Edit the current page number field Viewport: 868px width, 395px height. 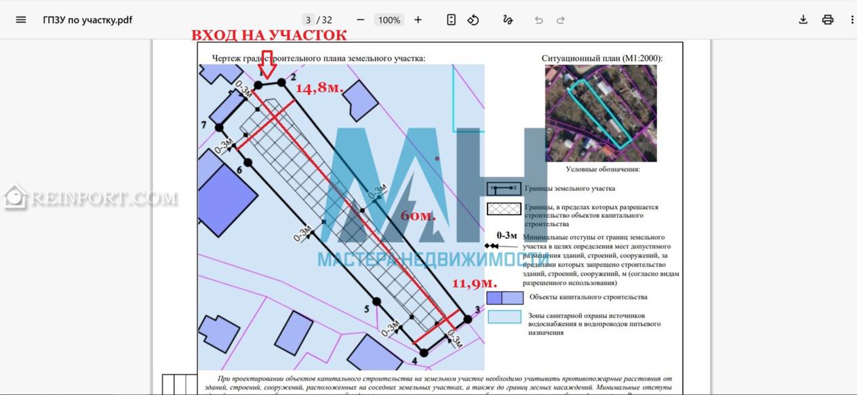pyautogui.click(x=309, y=20)
